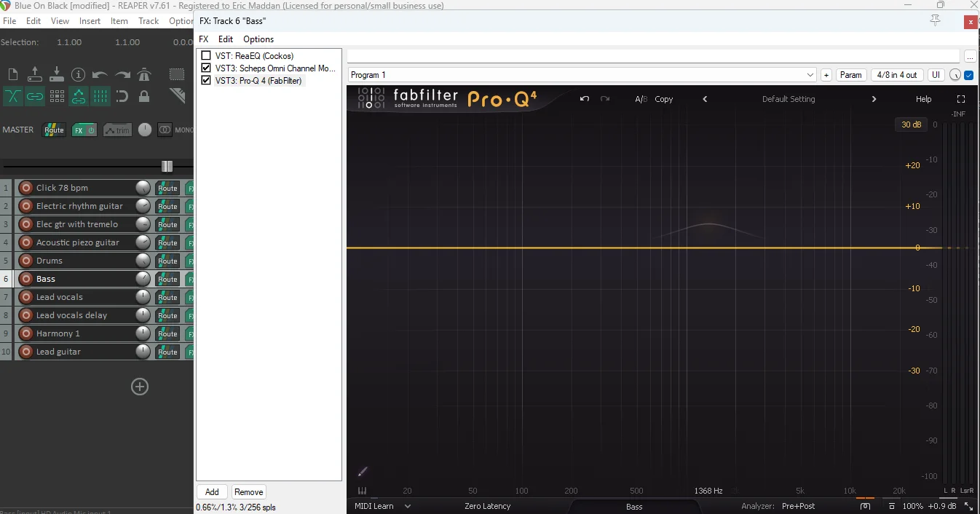Open the Insert menu in menu bar
This screenshot has width=980, height=514.
click(90, 21)
